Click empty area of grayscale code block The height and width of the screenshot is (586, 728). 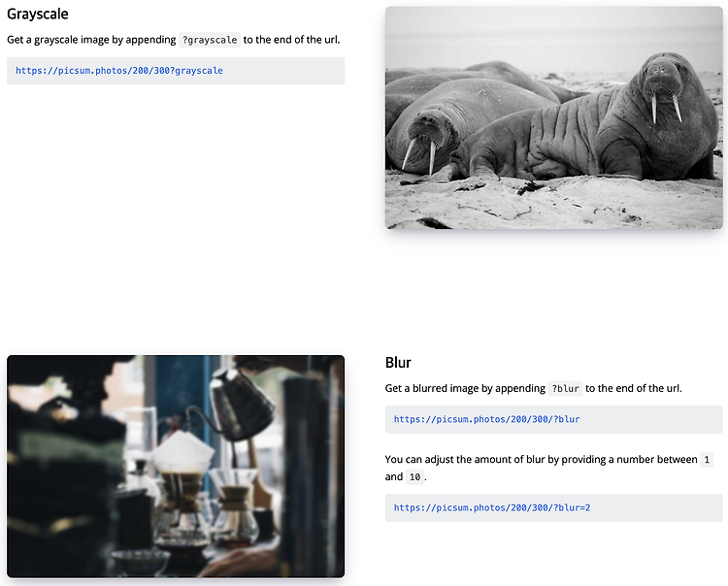point(283,71)
